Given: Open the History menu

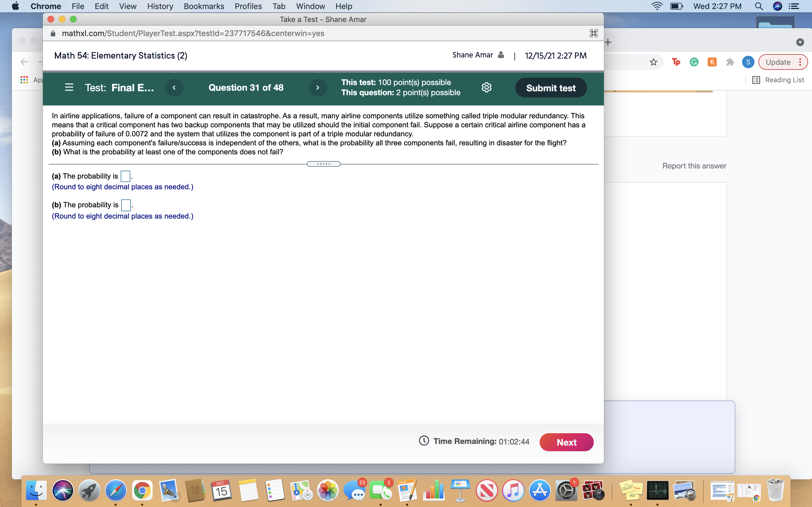Looking at the screenshot, I should (x=160, y=6).
